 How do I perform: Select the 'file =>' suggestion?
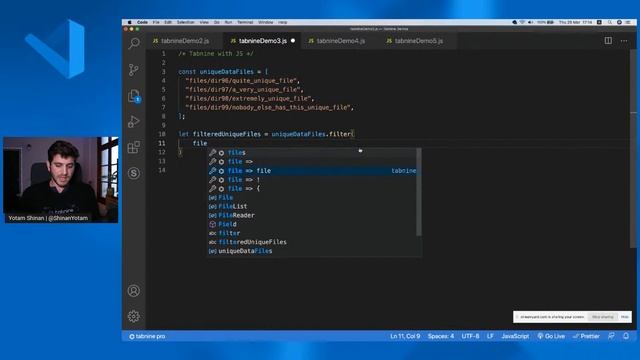(x=313, y=162)
